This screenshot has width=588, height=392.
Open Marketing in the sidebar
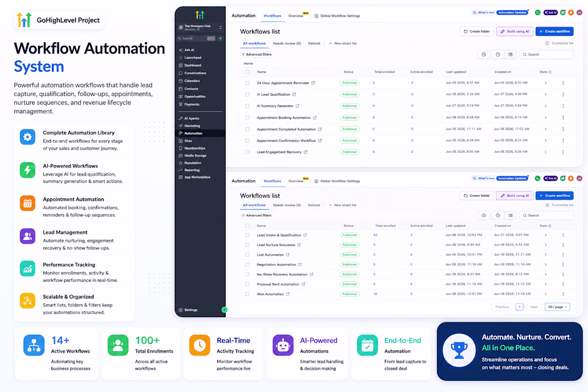(192, 126)
